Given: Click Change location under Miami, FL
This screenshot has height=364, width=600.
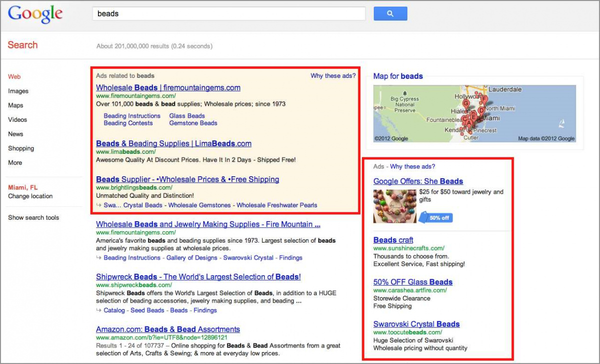Looking at the screenshot, I should [x=30, y=196].
